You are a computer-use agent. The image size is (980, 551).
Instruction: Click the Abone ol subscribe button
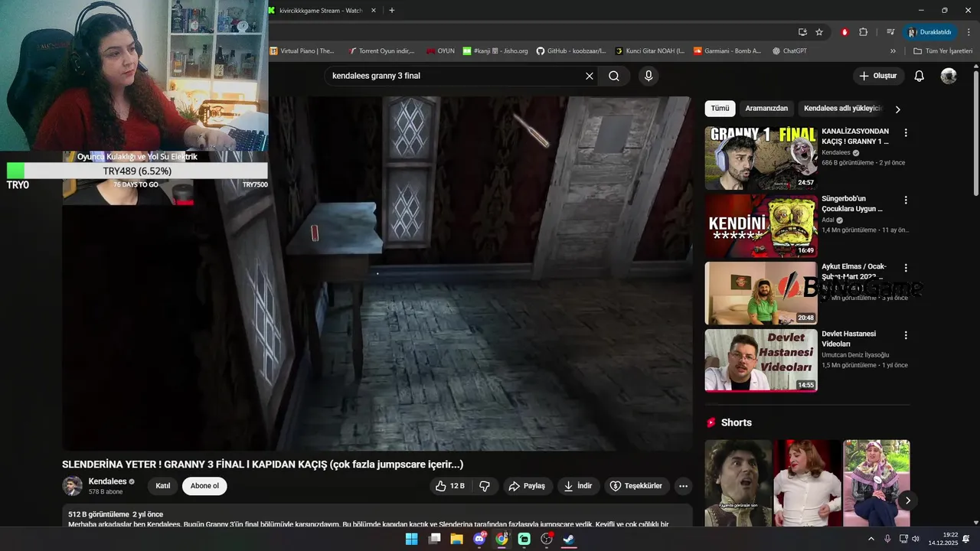coord(204,486)
